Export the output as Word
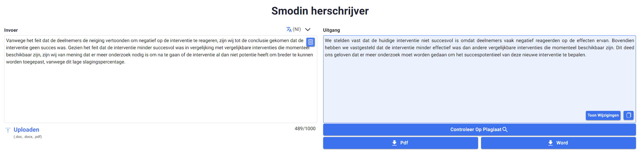 click(x=559, y=143)
